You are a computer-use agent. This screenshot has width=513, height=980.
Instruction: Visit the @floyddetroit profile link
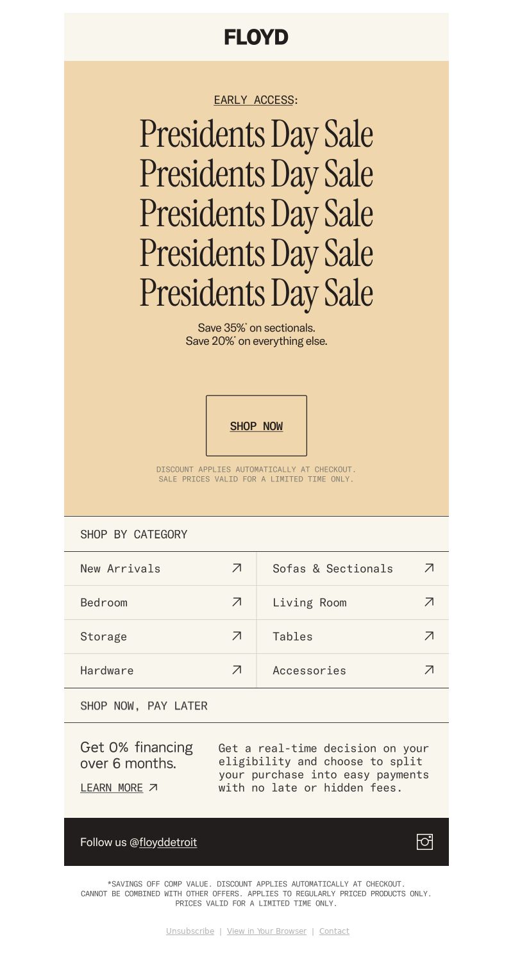[168, 842]
